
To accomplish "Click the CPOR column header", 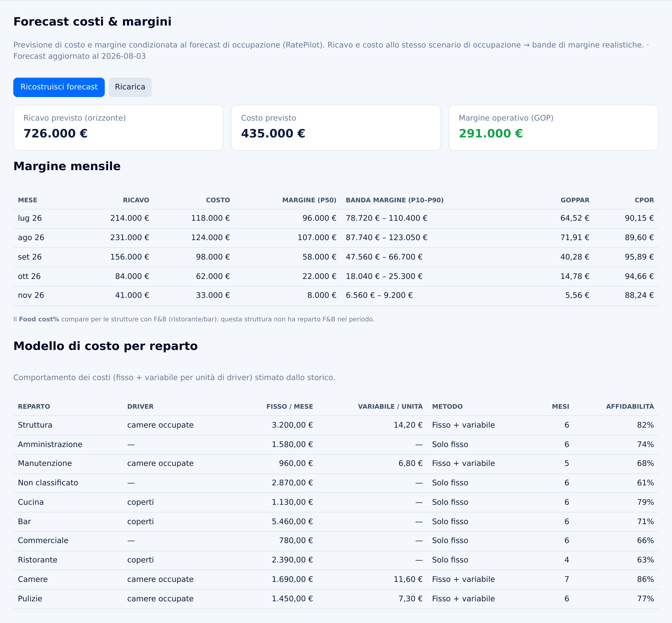I will coord(644,200).
